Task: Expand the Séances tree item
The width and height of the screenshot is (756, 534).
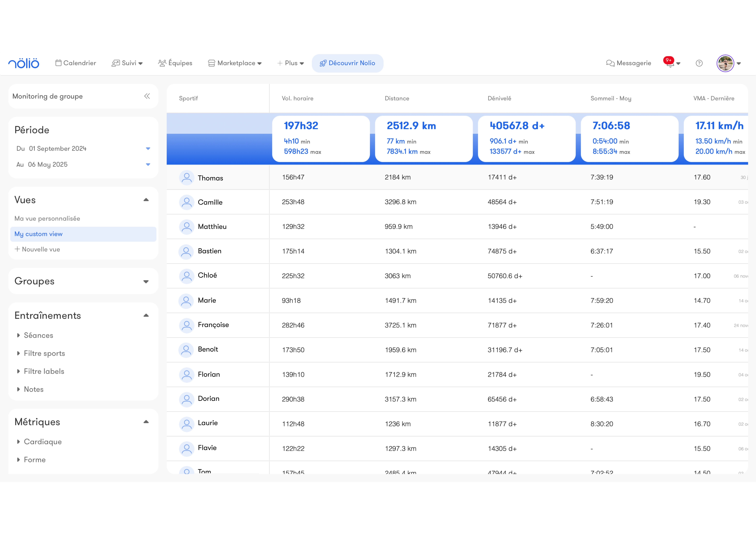Action: pyautogui.click(x=18, y=335)
